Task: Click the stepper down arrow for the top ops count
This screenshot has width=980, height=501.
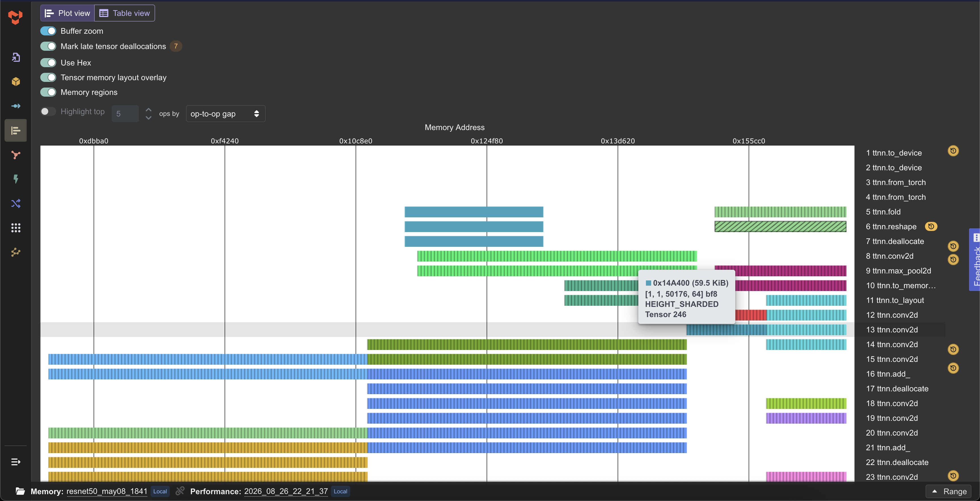Action: (148, 118)
